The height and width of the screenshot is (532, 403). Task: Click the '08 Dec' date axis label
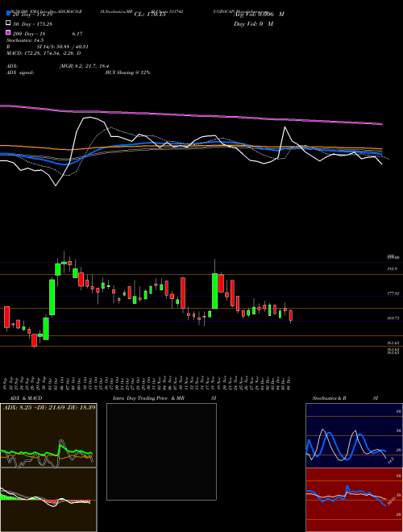pyautogui.click(x=289, y=384)
